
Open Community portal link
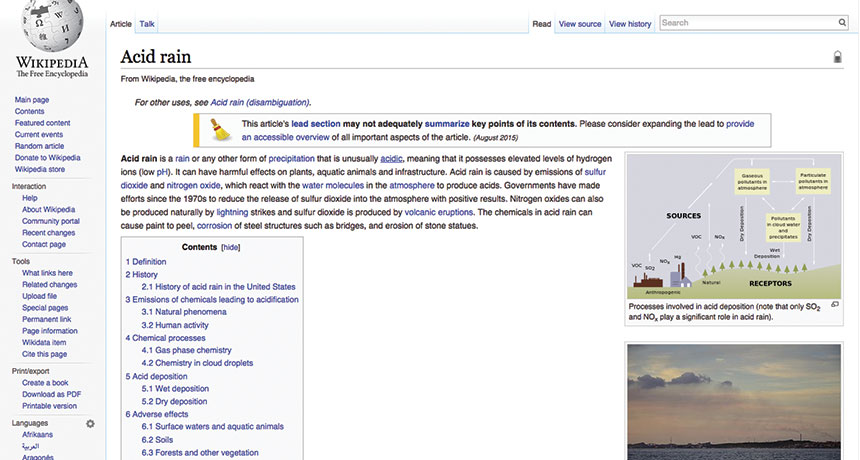[50, 221]
